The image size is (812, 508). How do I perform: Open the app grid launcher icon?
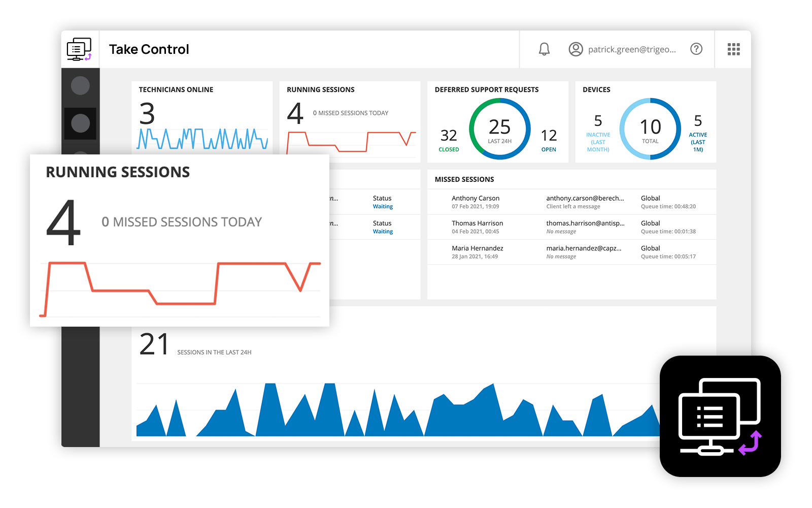pyautogui.click(x=733, y=49)
